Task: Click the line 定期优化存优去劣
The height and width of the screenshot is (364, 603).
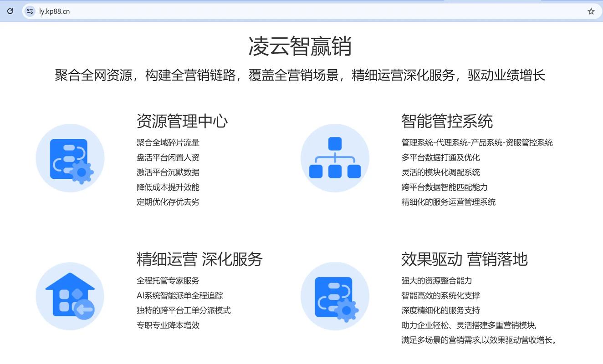Action: click(x=168, y=202)
